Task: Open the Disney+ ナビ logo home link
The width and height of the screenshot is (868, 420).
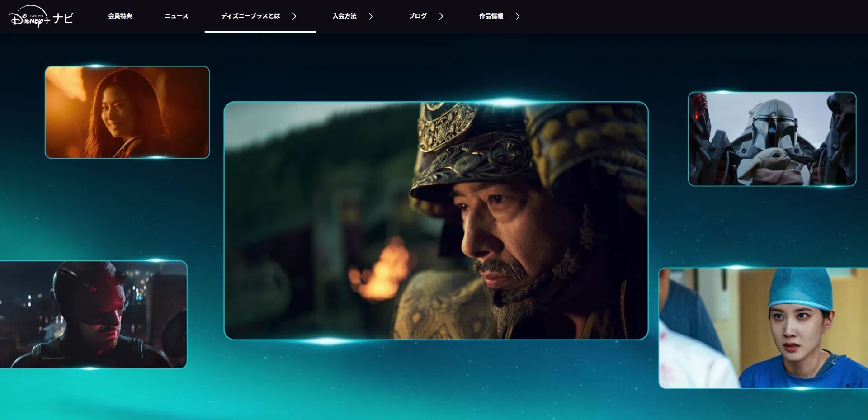Action: (x=41, y=16)
